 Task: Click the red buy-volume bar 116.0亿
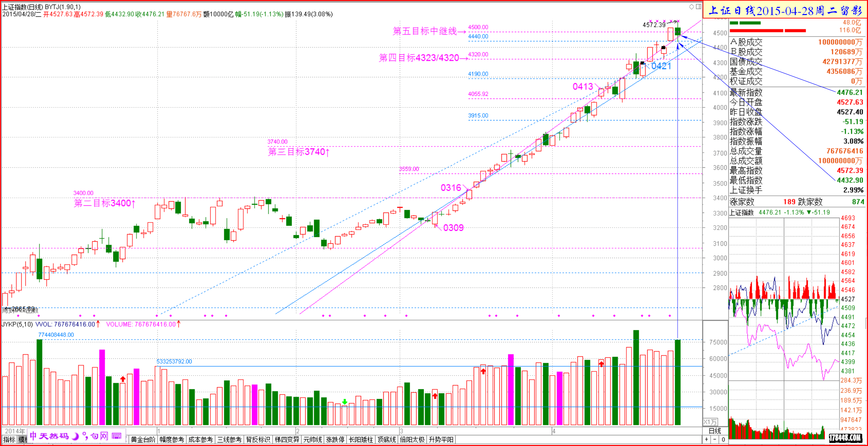(767, 30)
